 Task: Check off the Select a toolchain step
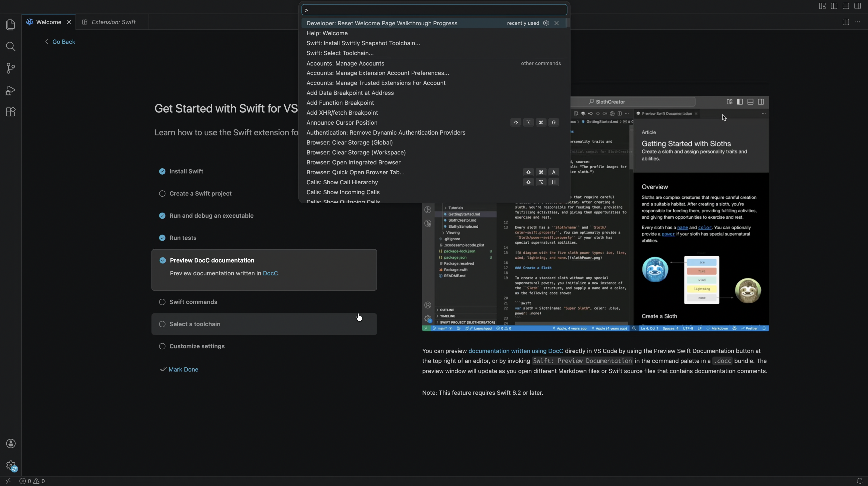[162, 324]
